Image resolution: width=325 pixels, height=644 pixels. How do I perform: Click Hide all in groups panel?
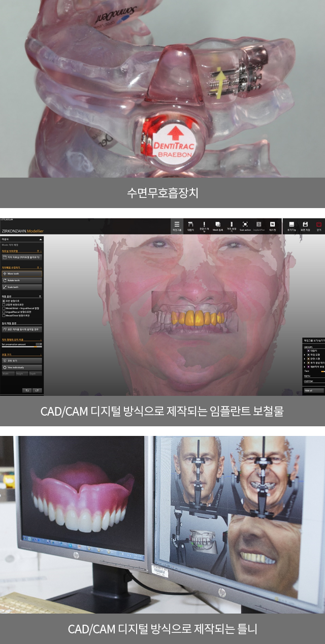(x=314, y=390)
